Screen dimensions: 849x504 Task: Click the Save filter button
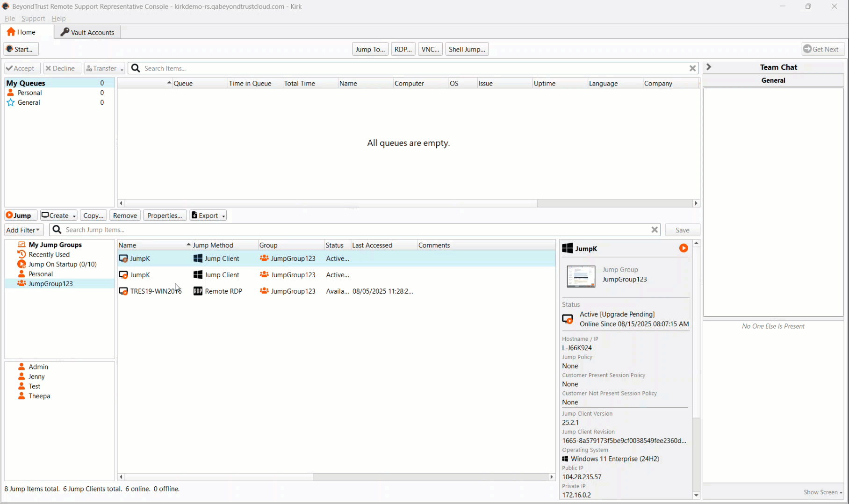tap(682, 230)
